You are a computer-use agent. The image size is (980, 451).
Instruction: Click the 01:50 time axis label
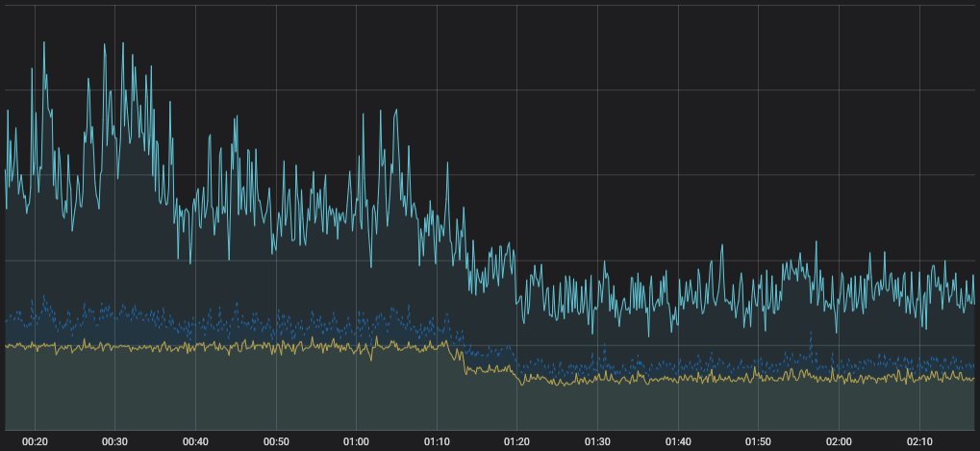pos(758,441)
